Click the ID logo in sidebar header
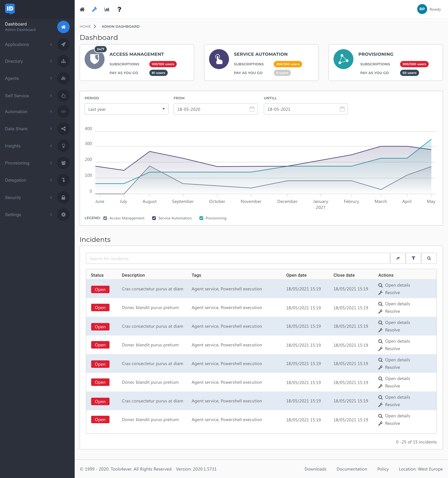Viewport: 448px width, 478px height. pos(10,9)
